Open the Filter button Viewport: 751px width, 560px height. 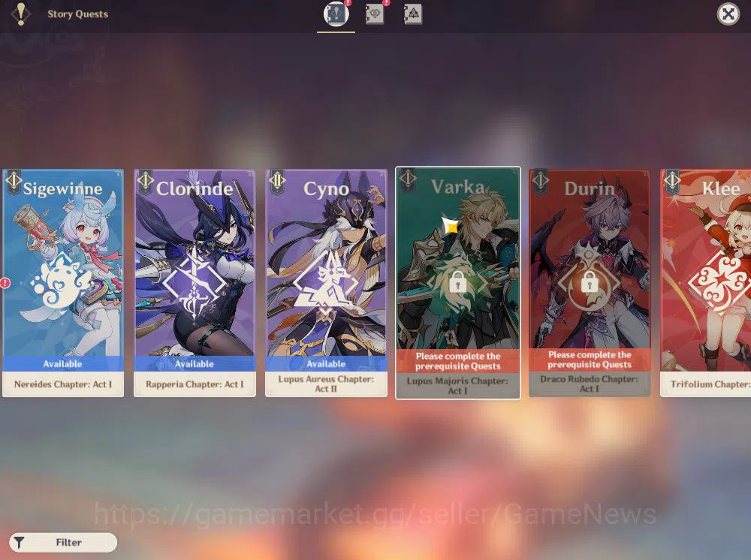(63, 542)
